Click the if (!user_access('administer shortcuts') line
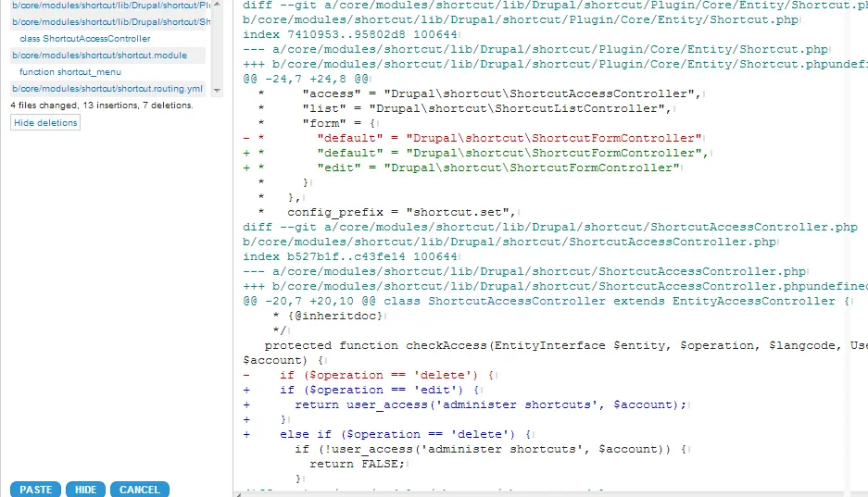Viewport: 868px width, 497px height. [x=489, y=449]
